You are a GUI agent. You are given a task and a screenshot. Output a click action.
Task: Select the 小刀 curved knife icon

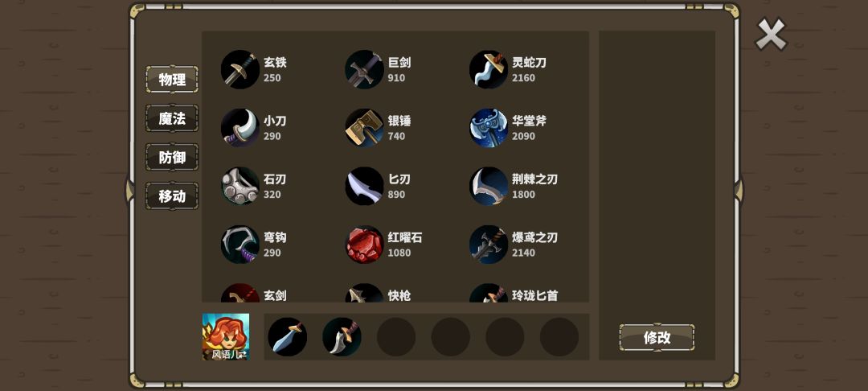click(x=240, y=127)
